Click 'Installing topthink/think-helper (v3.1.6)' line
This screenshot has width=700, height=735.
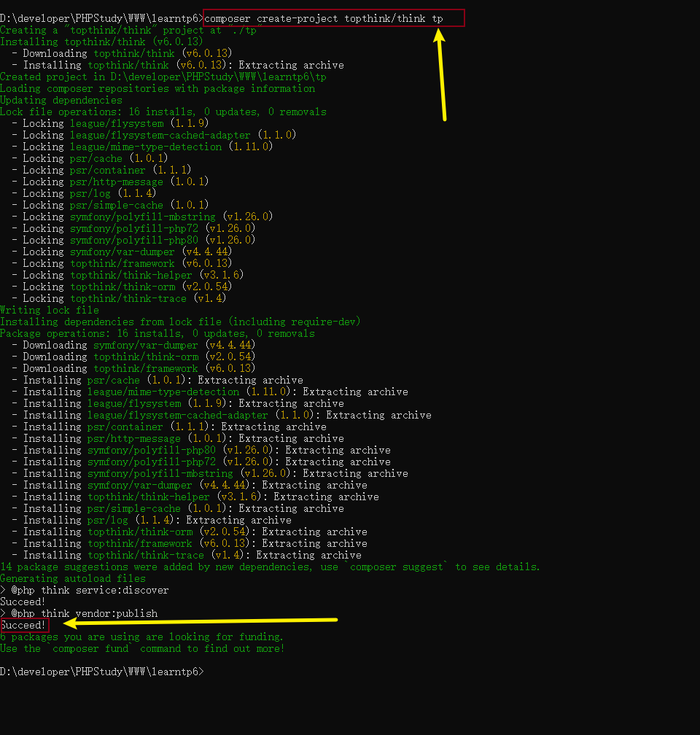(x=195, y=497)
